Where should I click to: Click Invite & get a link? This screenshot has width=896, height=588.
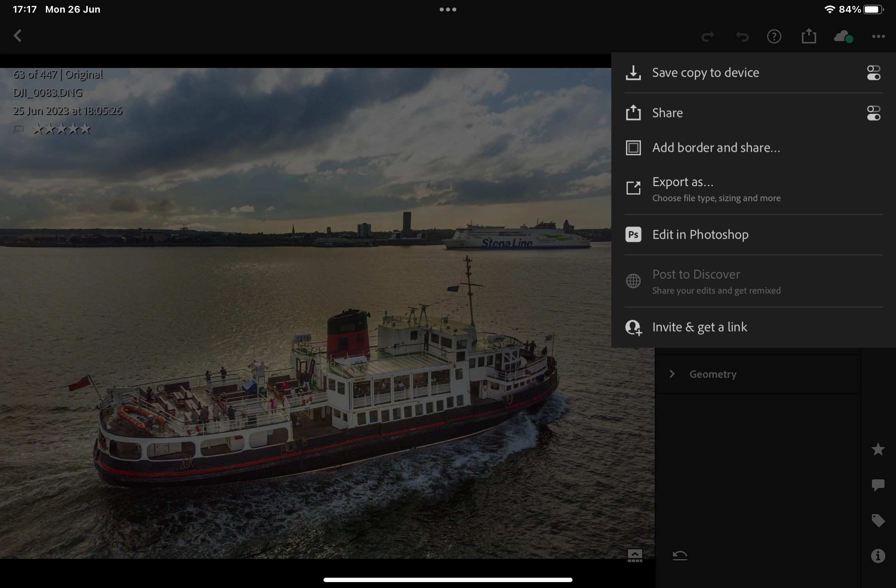pos(699,327)
